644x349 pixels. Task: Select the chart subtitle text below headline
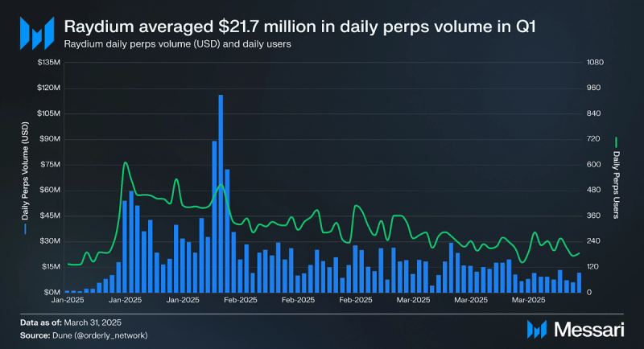point(177,44)
